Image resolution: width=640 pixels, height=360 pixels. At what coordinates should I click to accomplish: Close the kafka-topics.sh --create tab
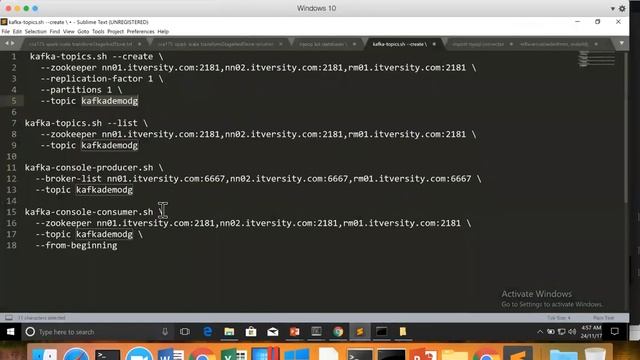tap(434, 44)
